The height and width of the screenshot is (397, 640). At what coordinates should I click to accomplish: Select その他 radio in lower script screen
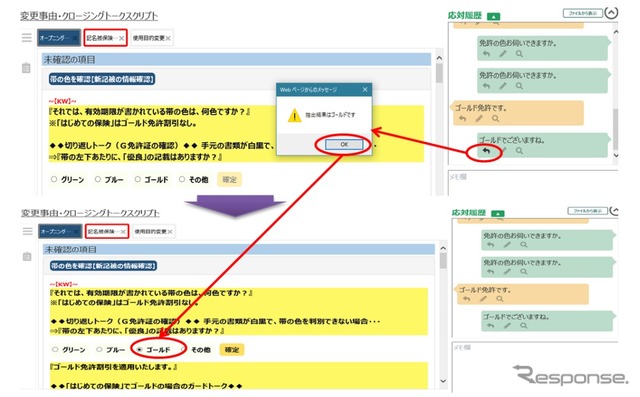(184, 349)
